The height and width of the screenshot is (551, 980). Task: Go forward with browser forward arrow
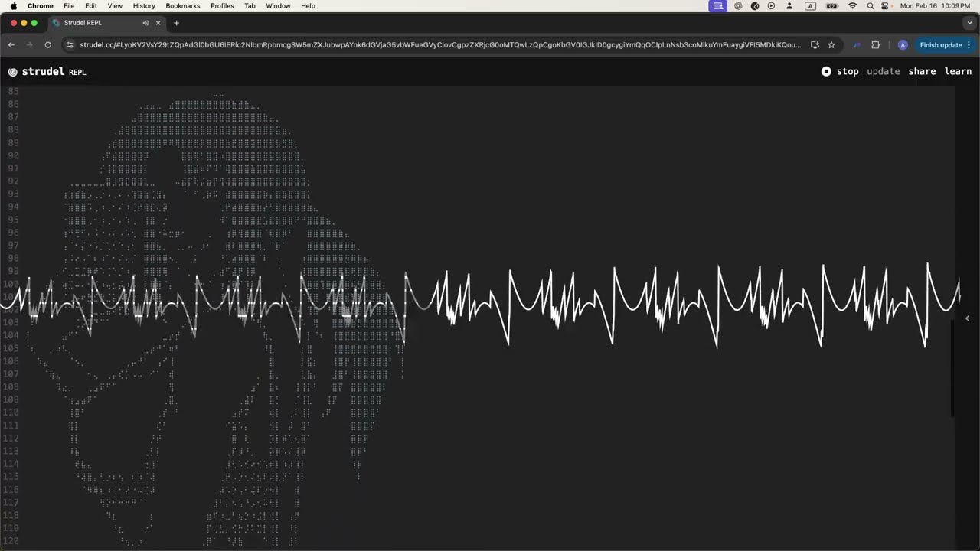pos(30,45)
